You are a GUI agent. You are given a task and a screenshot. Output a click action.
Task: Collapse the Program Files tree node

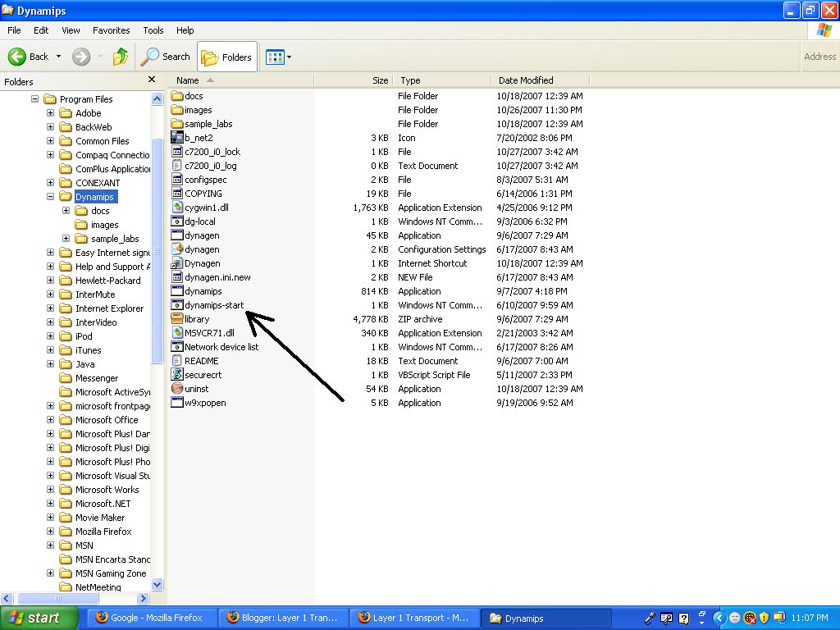pos(34,99)
